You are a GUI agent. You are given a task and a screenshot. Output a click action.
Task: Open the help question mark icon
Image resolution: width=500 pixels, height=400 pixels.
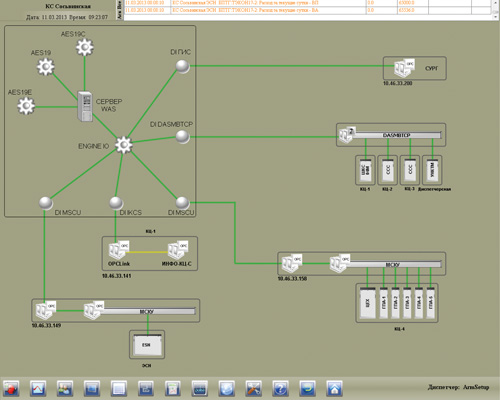point(281,388)
